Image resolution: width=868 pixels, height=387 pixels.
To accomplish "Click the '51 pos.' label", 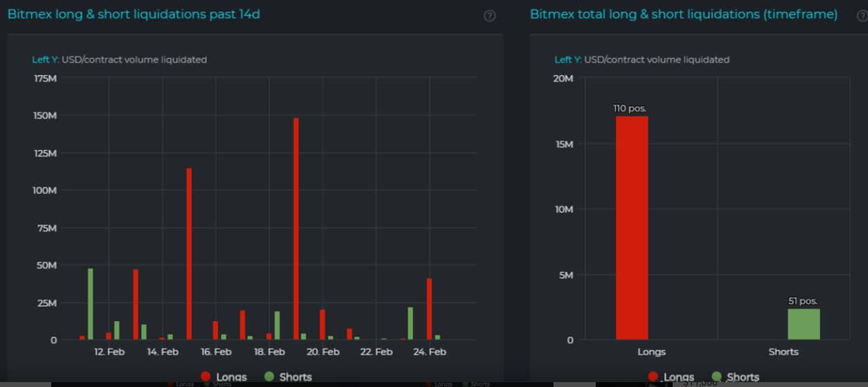I will coord(803,301).
